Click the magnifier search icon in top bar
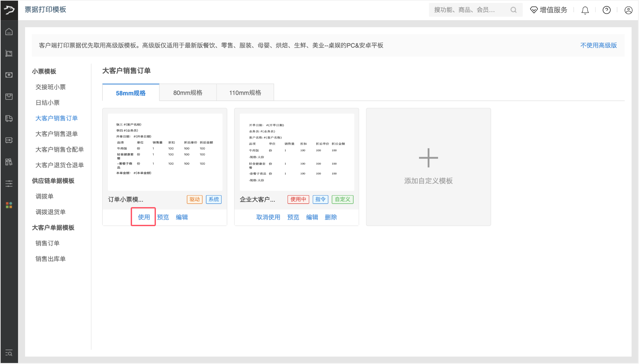This screenshot has height=364, width=639. (x=513, y=10)
